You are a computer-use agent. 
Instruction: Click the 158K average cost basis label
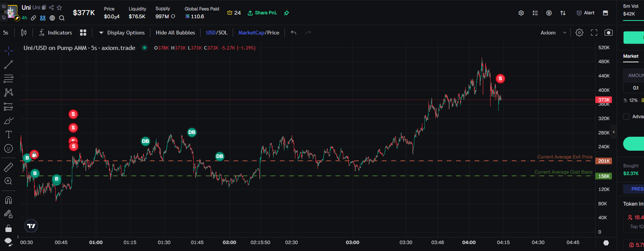coord(604,176)
